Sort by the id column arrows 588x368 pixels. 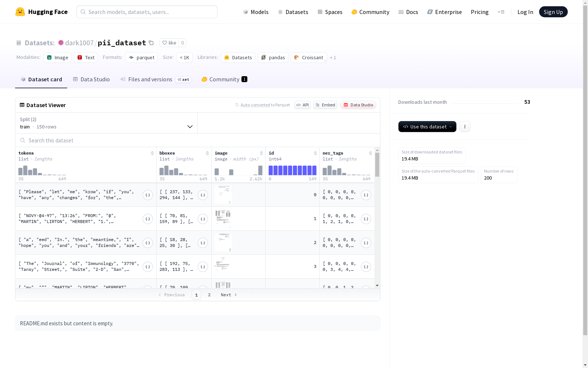pos(315,153)
